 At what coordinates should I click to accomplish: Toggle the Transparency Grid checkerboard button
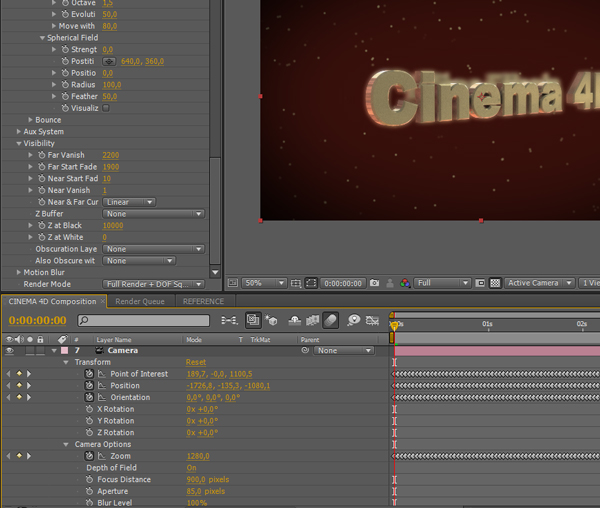495,283
